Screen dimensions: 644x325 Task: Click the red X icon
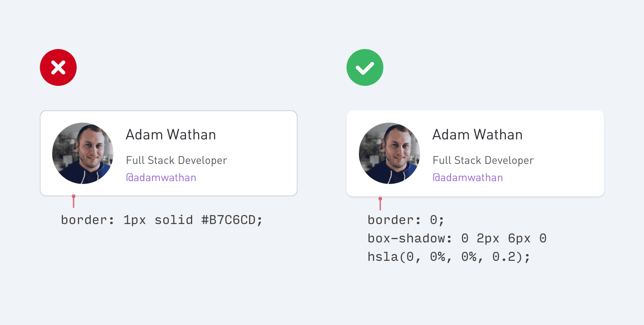point(58,67)
